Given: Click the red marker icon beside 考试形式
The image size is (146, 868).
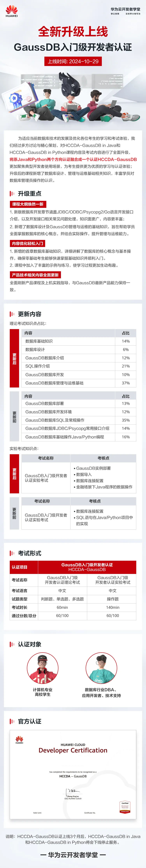Looking at the screenshot, I should click(x=12, y=553).
